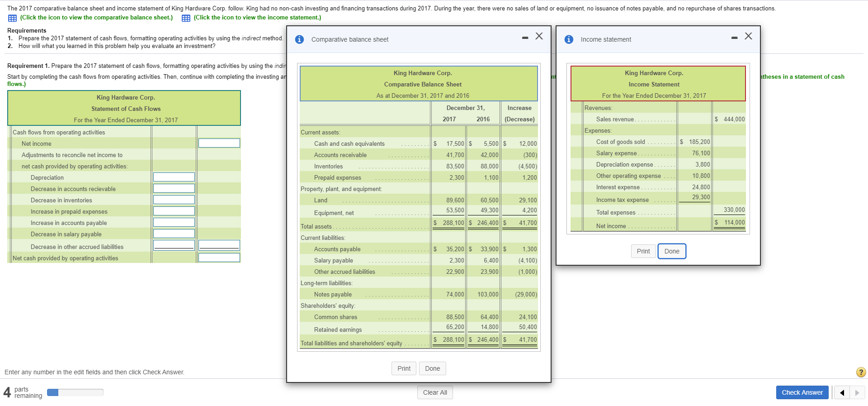Select the Net cash provided by operating activities field
This screenshot has width=868, height=406.
[x=219, y=258]
